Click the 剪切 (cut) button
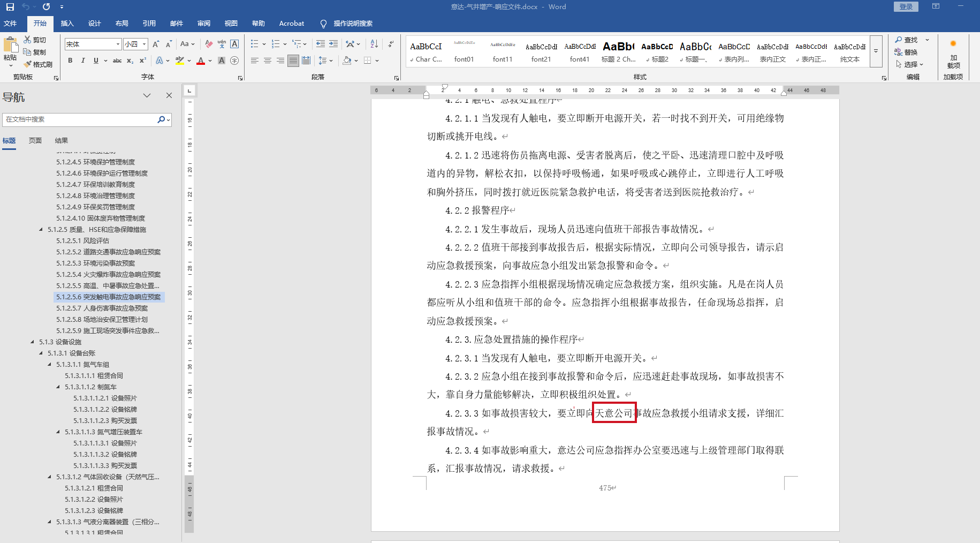The image size is (980, 543). tap(35, 40)
